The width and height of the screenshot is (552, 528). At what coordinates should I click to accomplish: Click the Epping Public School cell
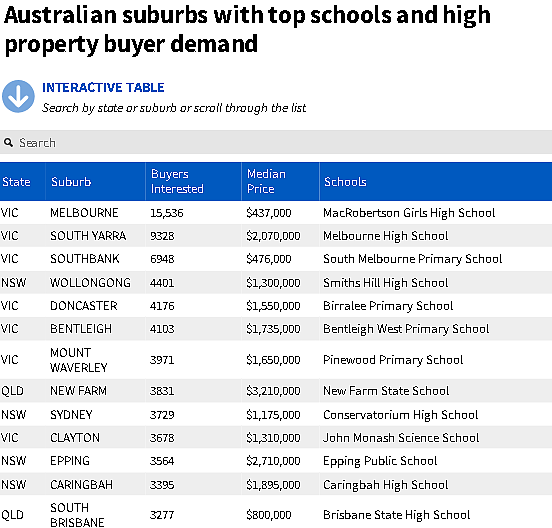click(x=380, y=461)
